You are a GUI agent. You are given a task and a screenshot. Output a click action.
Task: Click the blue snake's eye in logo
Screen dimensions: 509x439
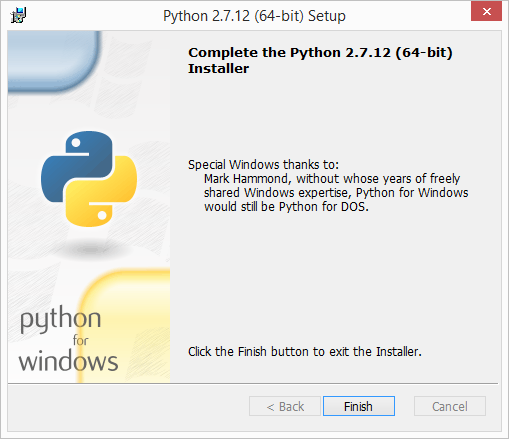tap(76, 143)
